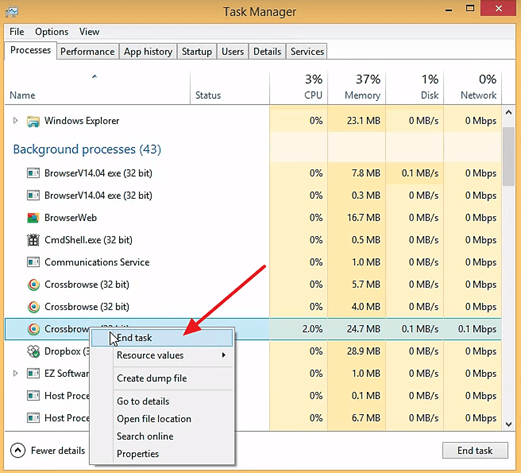
Task: Sort by the Status column header
Action: click(x=230, y=87)
